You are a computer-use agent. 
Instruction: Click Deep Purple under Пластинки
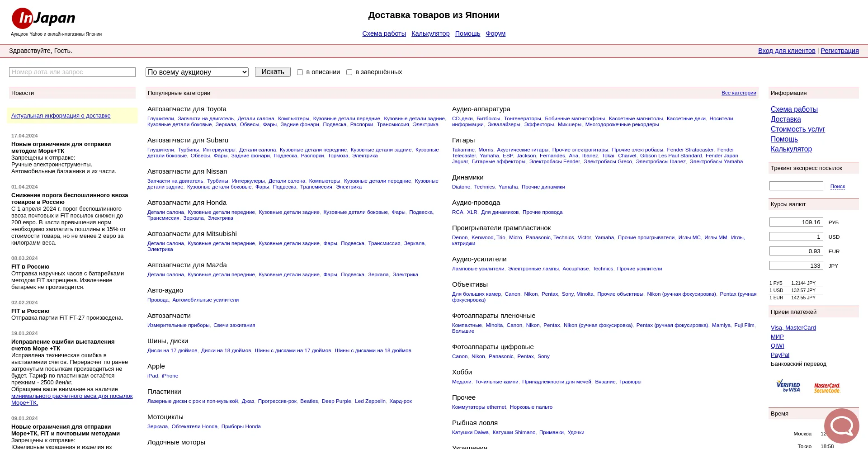(x=336, y=401)
